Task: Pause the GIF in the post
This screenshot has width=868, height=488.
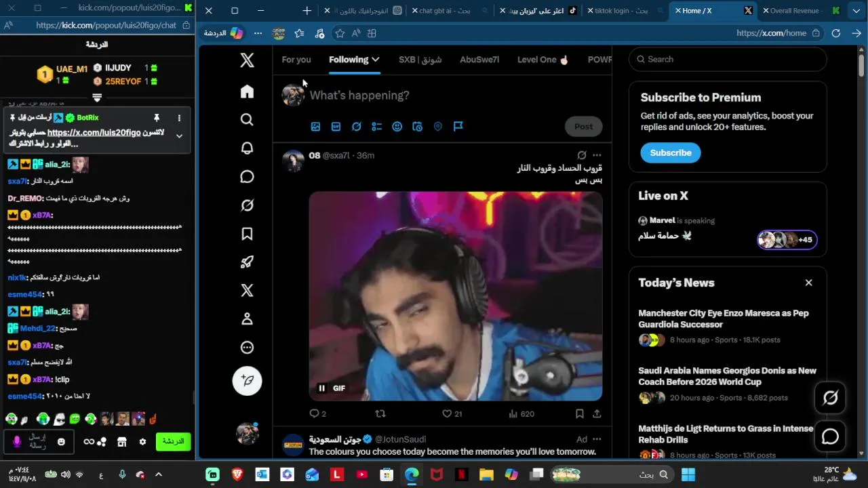Action: click(322, 388)
